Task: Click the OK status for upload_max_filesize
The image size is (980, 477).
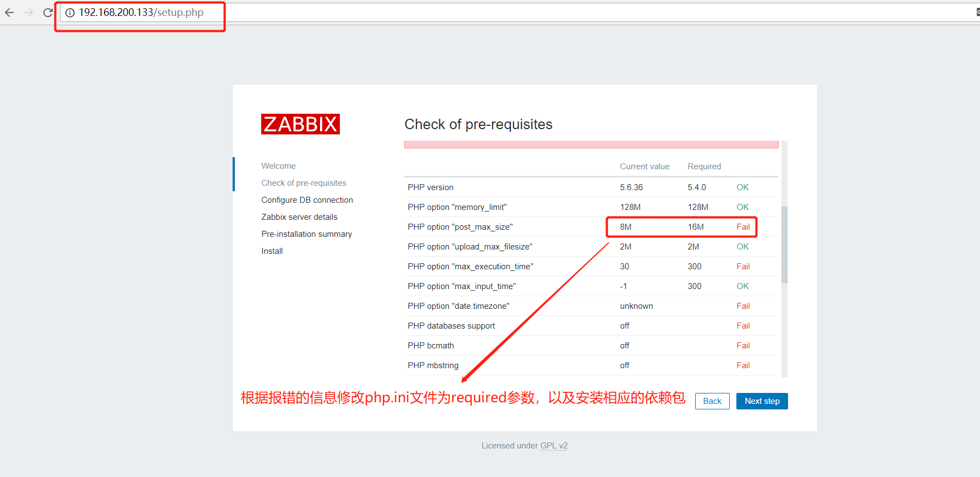Action: [x=742, y=247]
